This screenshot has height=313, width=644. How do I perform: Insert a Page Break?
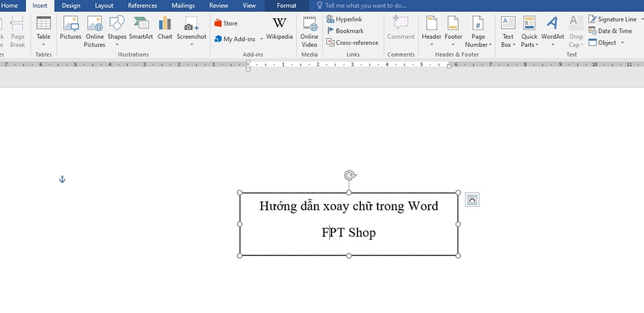pos(17,32)
